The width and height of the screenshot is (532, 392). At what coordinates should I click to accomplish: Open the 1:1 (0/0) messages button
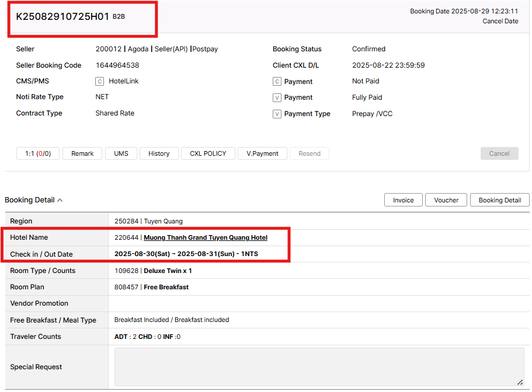tap(38, 153)
